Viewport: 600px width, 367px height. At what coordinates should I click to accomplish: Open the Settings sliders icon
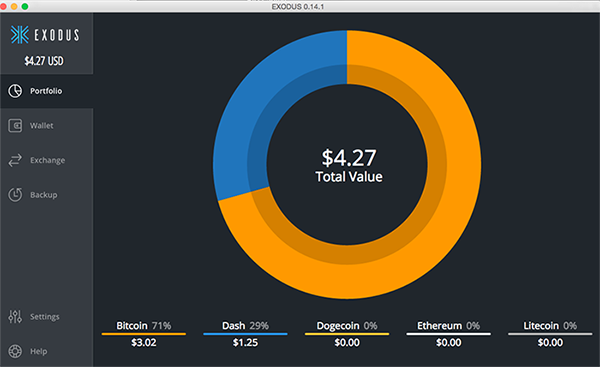coord(15,316)
